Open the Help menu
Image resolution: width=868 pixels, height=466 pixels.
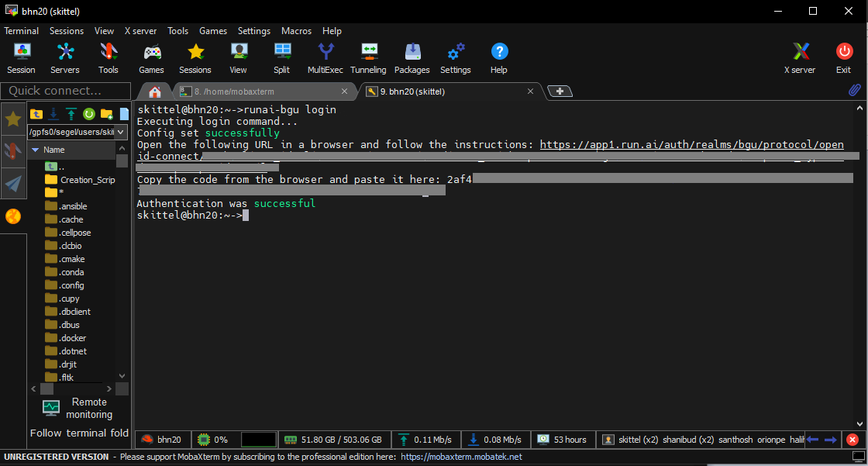[x=332, y=31]
